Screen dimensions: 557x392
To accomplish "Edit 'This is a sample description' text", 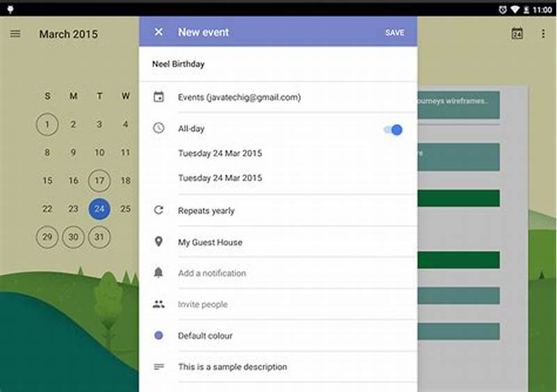I will [233, 367].
